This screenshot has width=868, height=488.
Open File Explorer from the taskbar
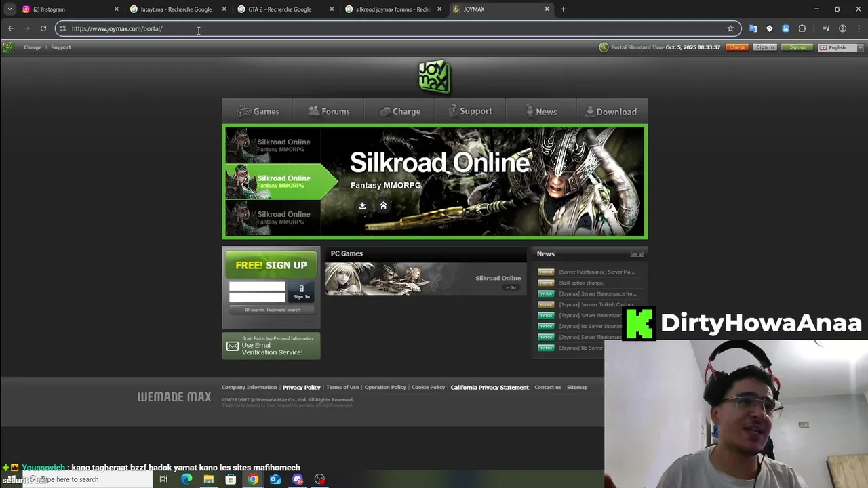pyautogui.click(x=208, y=479)
